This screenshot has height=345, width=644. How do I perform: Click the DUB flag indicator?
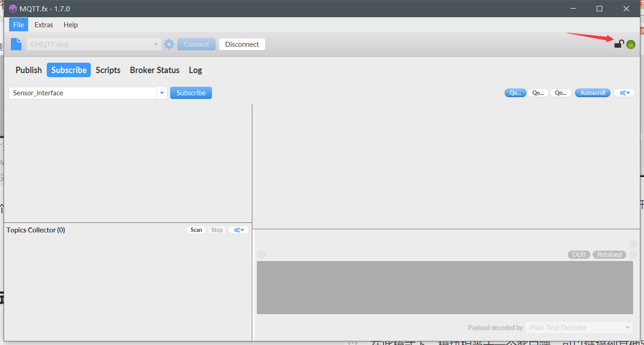[579, 255]
